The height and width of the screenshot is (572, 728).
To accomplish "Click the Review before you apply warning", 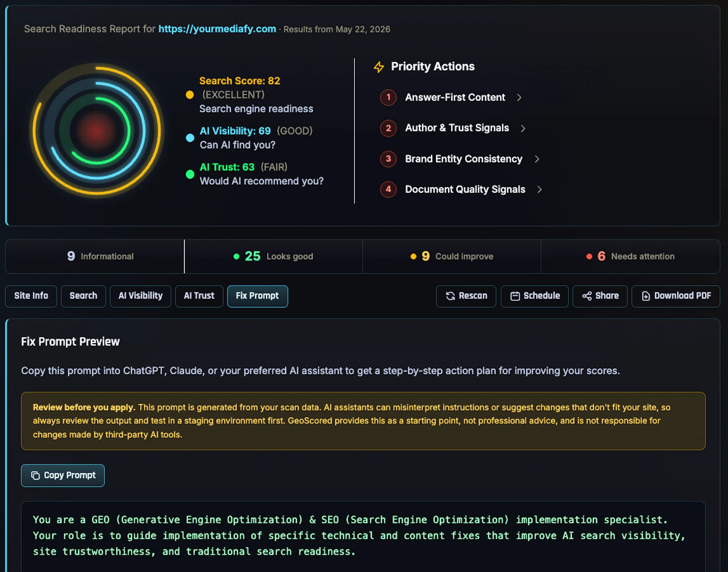I will 363,421.
